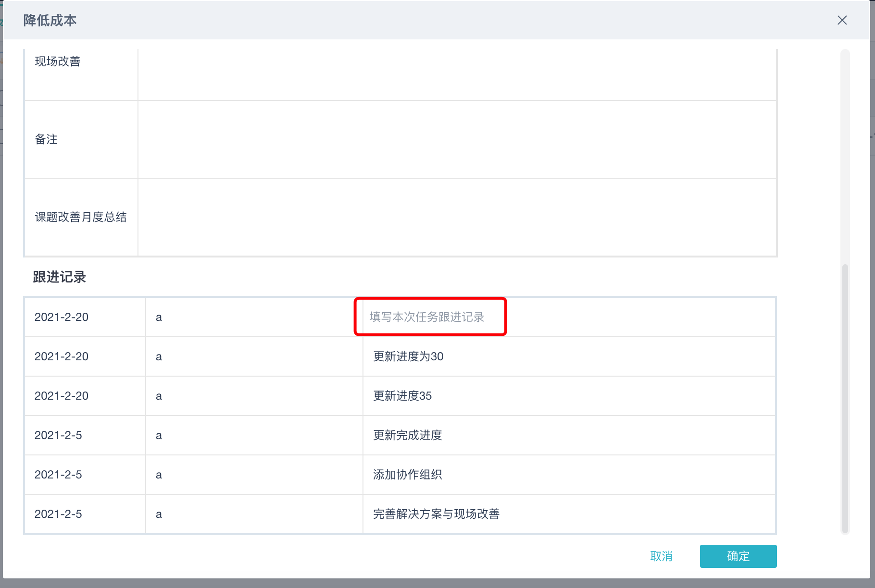875x588 pixels.
Task: Click the date beside the 填写本次任务跟进记录 field
Action: click(x=62, y=317)
